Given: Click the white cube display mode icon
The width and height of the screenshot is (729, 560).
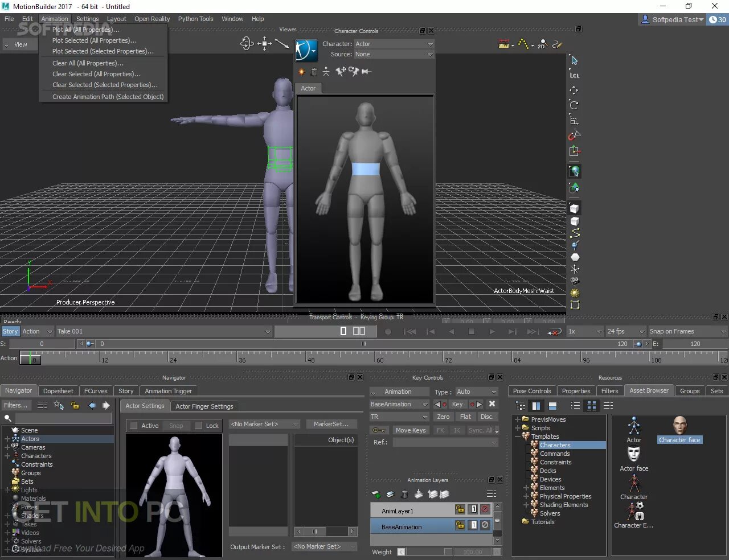Looking at the screenshot, I should tap(575, 208).
